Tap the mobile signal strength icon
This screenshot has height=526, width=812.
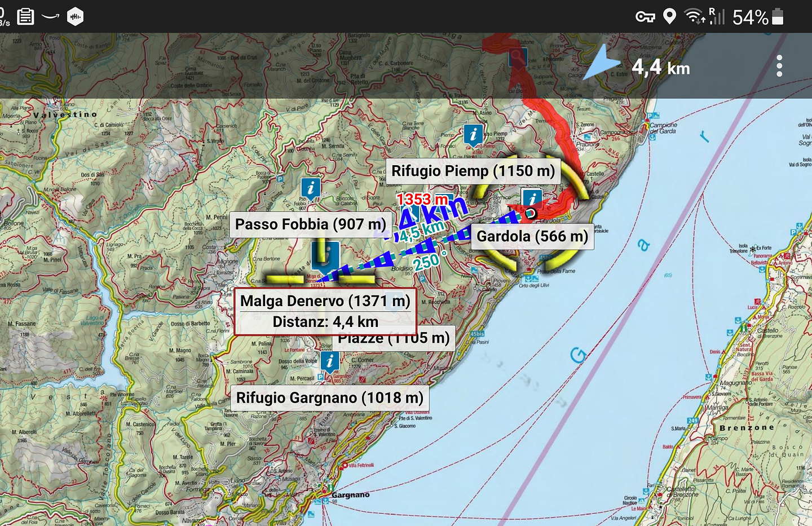click(717, 16)
